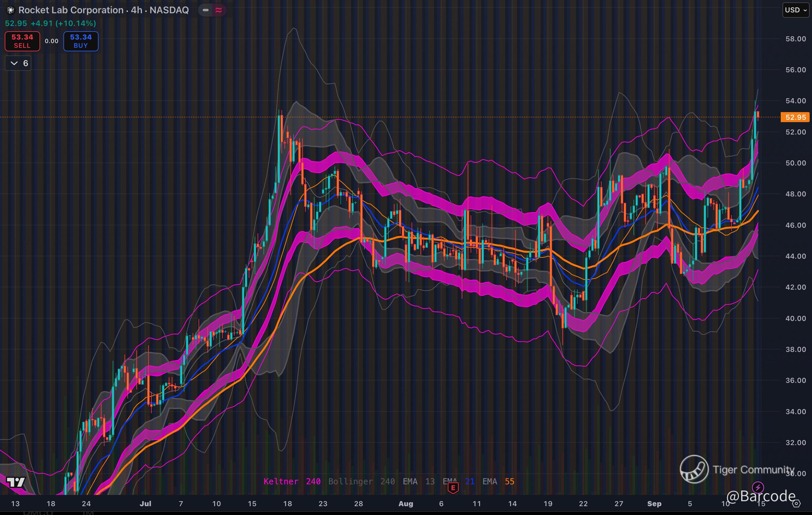Click the orange 52.95 current price label
The height and width of the screenshot is (515, 812).
pos(795,117)
